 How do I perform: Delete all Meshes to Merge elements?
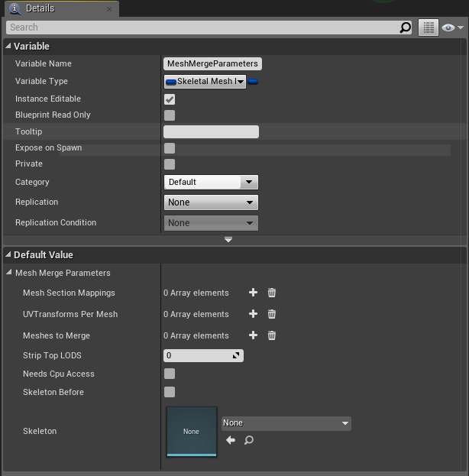[x=271, y=335]
